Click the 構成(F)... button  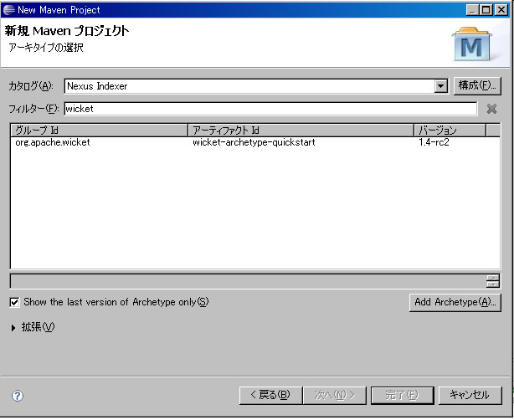[x=477, y=86]
